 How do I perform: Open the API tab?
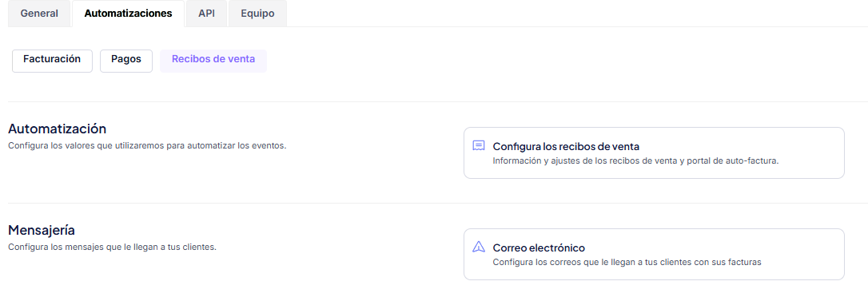(x=206, y=14)
